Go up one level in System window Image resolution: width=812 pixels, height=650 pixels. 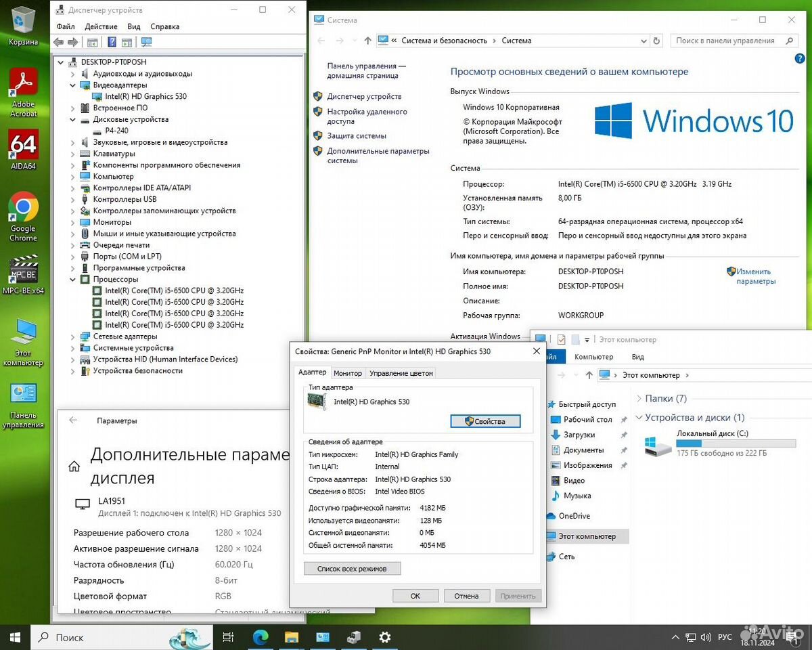coord(367,41)
